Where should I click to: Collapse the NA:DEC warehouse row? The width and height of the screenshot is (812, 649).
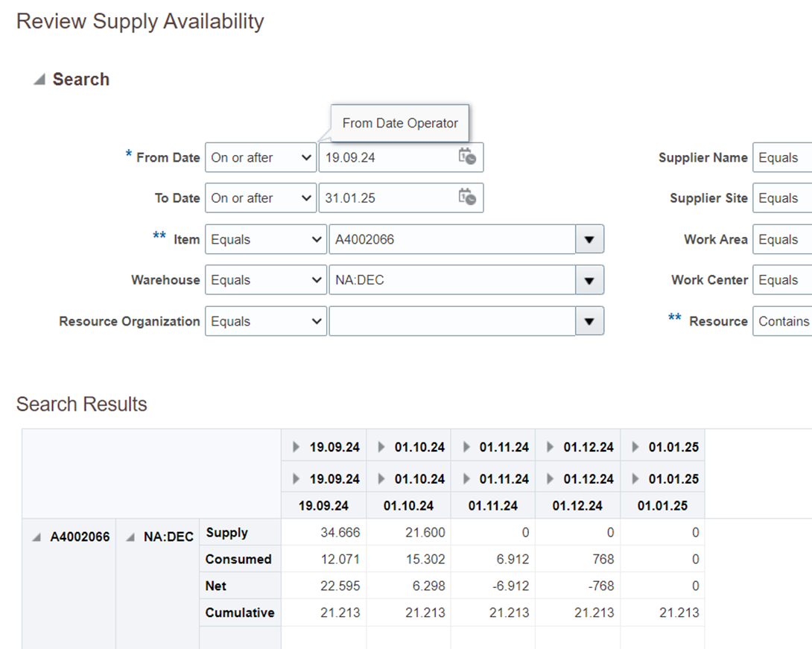click(x=133, y=536)
